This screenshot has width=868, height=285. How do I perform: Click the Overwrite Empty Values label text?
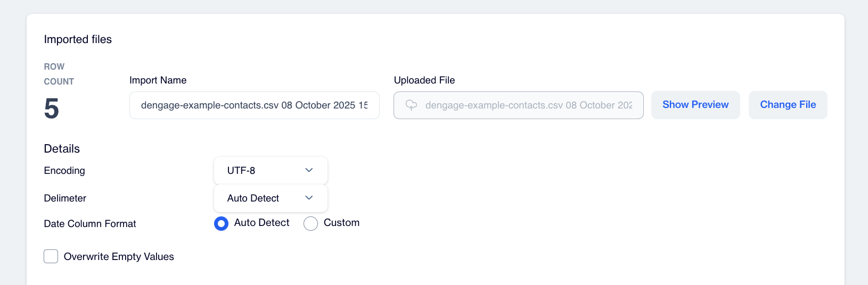click(119, 257)
